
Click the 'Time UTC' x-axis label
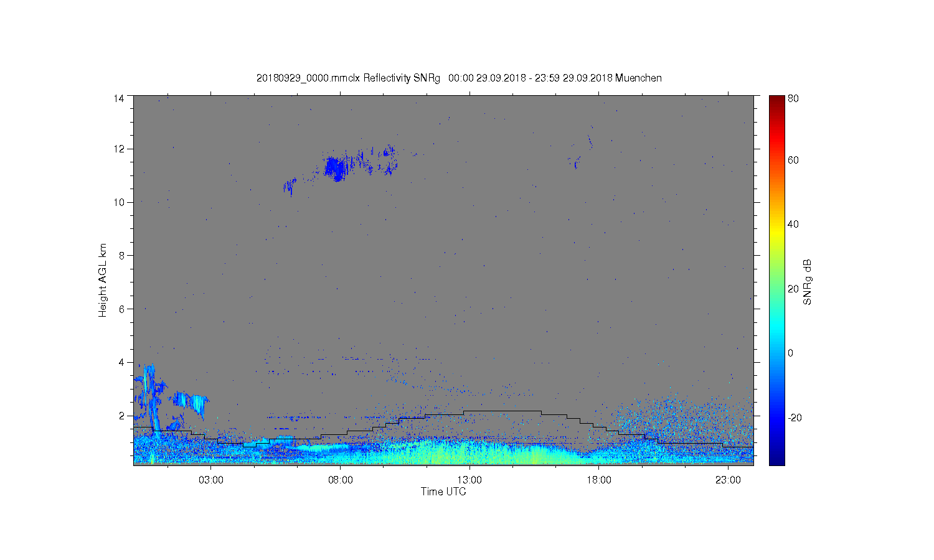(x=443, y=492)
